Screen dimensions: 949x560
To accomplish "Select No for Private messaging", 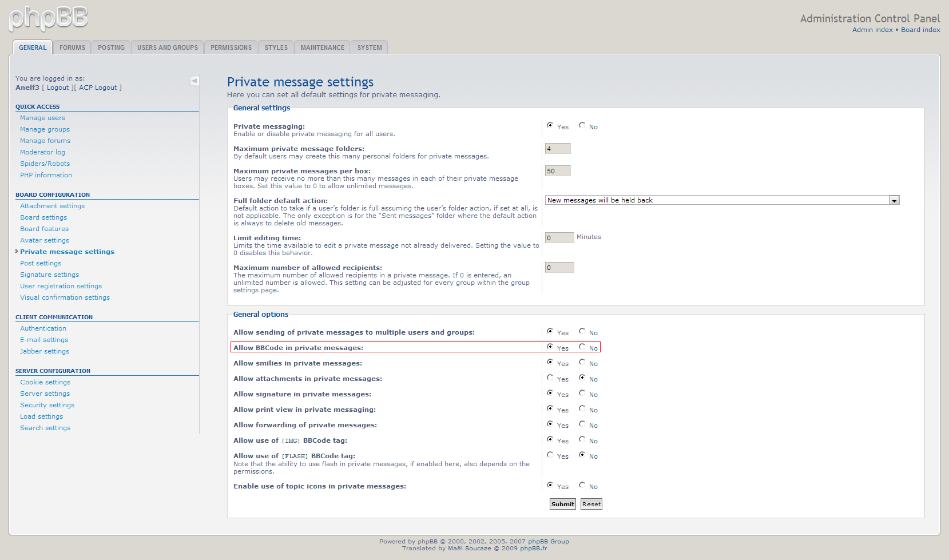I will [582, 125].
